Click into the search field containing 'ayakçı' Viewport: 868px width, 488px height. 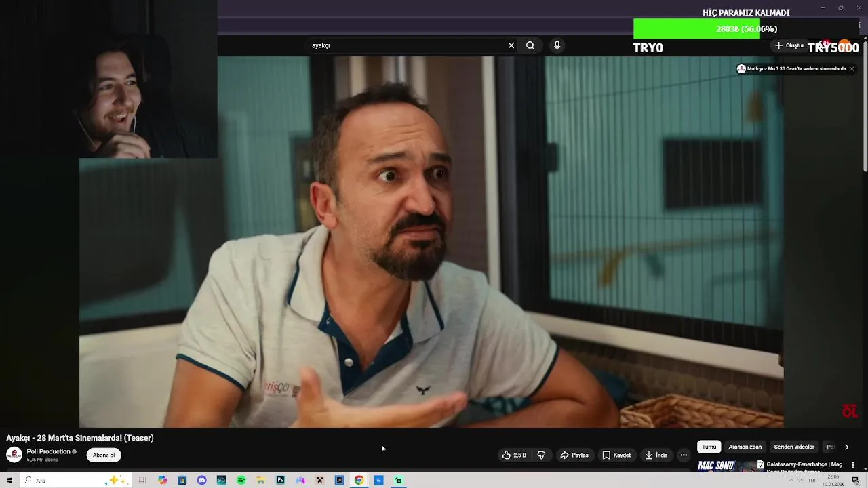point(407,45)
